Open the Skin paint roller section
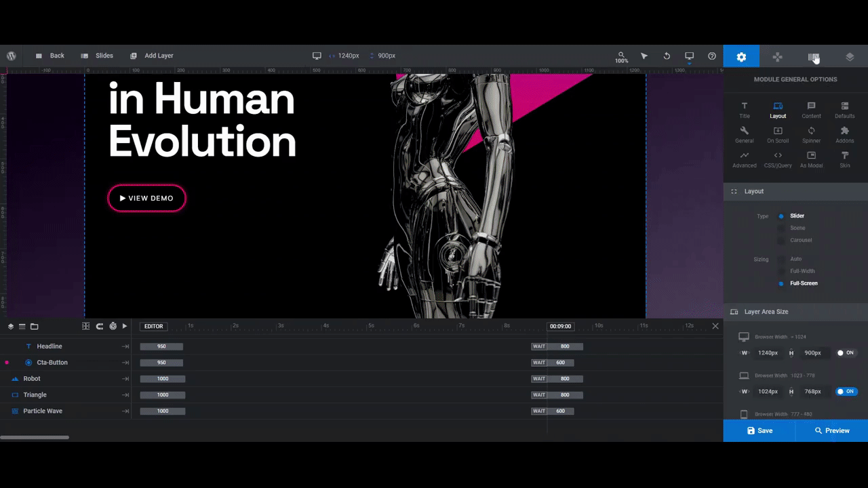Image resolution: width=868 pixels, height=488 pixels. (x=845, y=160)
